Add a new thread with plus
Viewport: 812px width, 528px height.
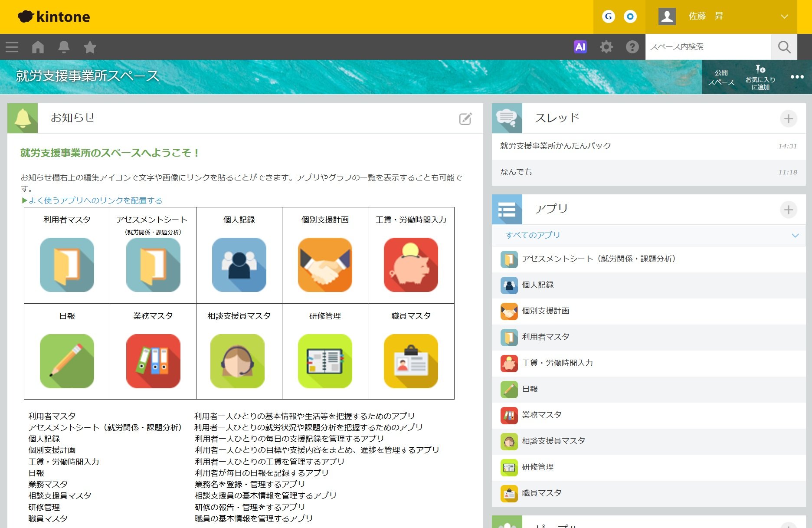[x=788, y=118]
